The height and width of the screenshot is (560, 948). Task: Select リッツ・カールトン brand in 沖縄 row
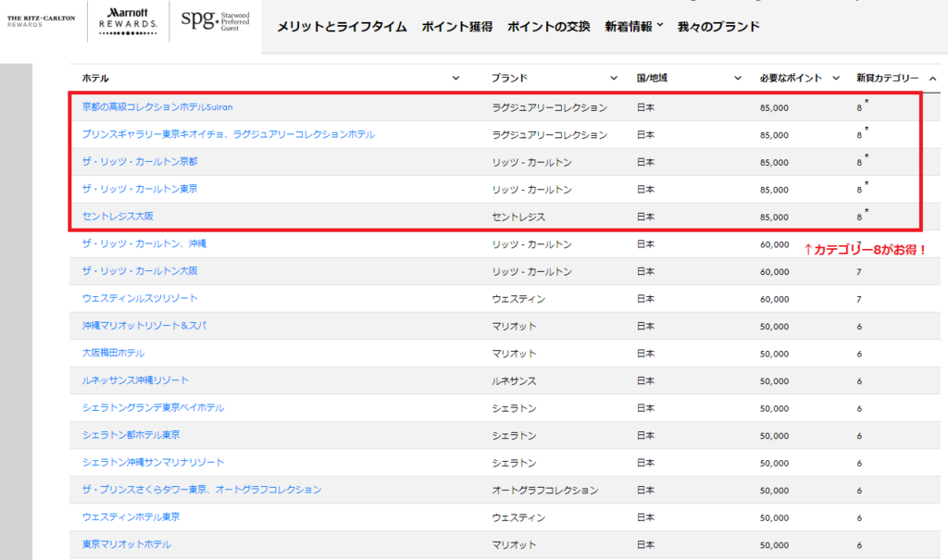click(x=531, y=244)
